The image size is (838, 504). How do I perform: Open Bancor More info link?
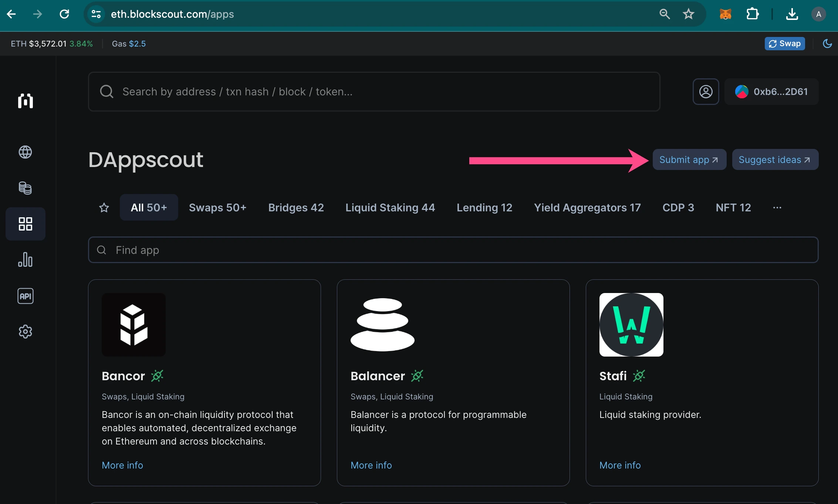pos(122,465)
